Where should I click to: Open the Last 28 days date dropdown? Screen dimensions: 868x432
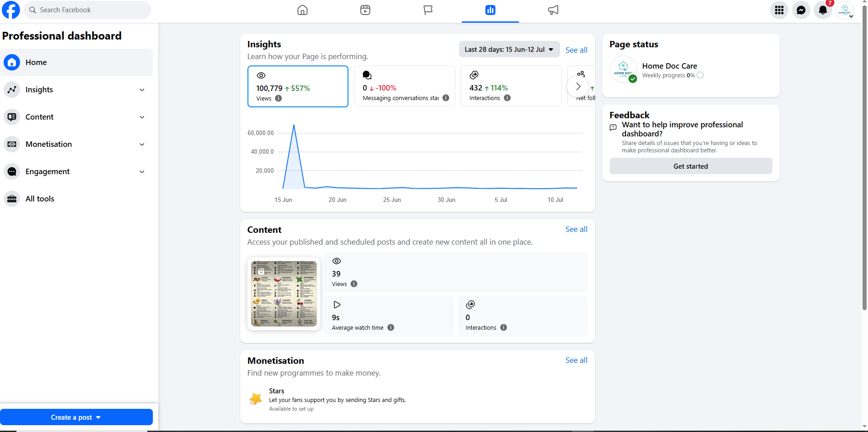509,50
